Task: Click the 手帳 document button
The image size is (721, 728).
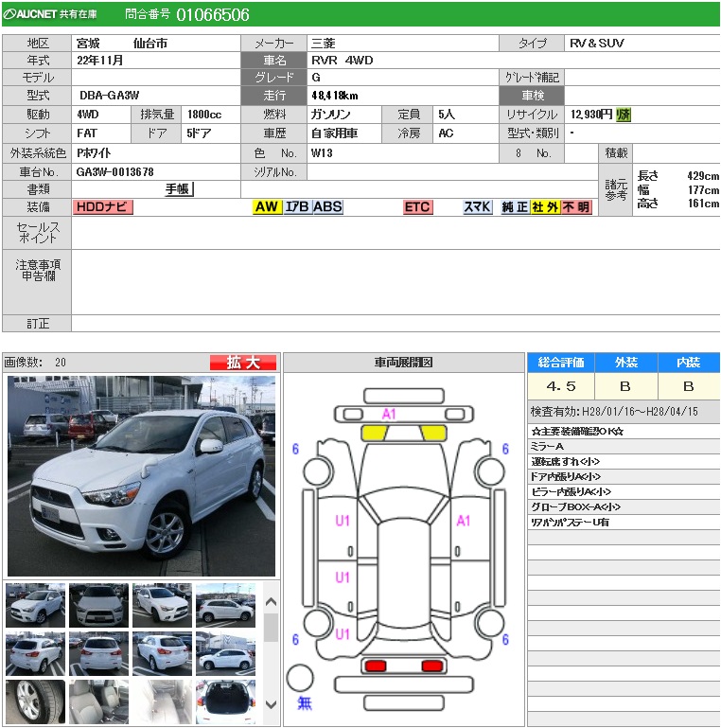Action: pyautogui.click(x=179, y=189)
